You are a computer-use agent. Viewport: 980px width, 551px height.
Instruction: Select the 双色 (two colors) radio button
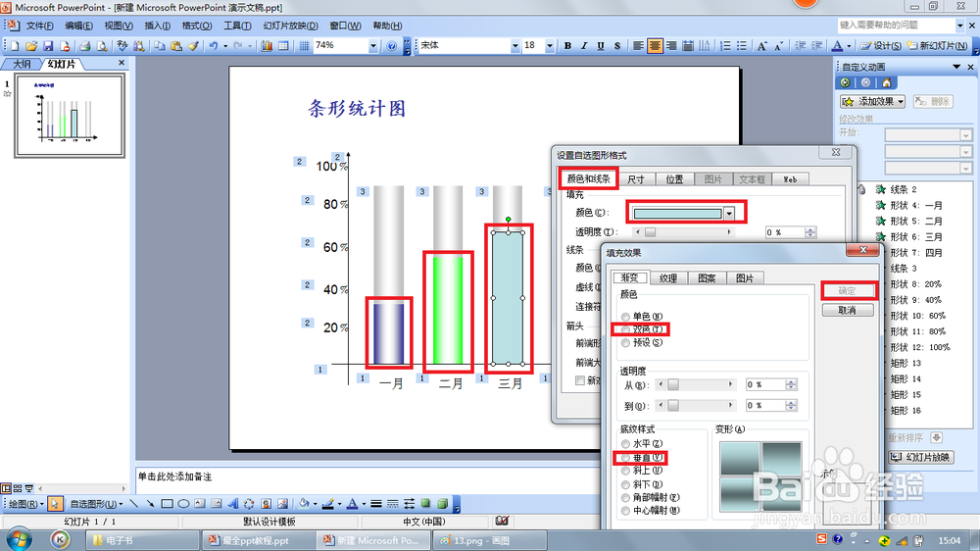pos(625,329)
